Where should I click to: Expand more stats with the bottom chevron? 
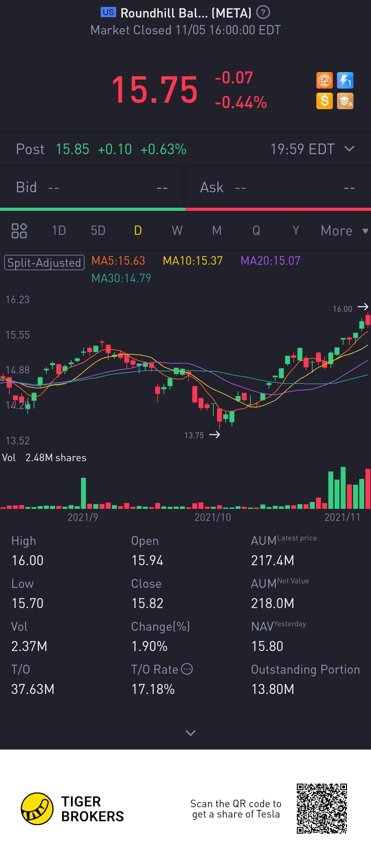pyautogui.click(x=191, y=733)
